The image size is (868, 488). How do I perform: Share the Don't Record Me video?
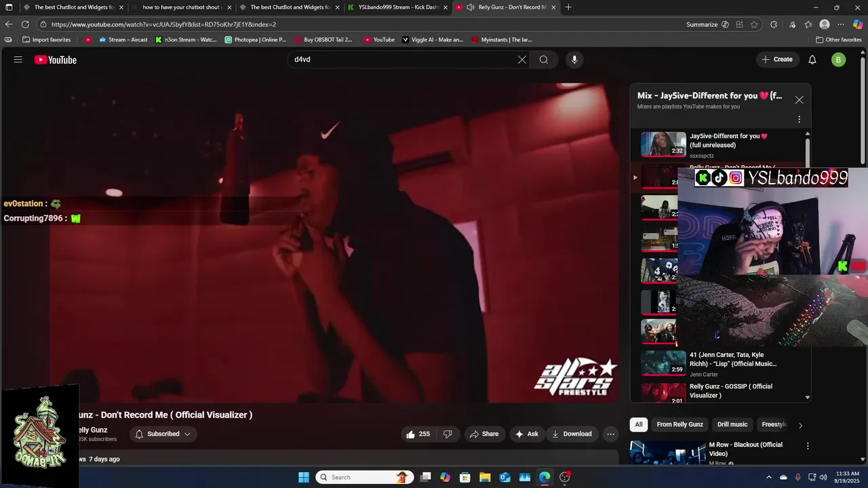(x=484, y=434)
